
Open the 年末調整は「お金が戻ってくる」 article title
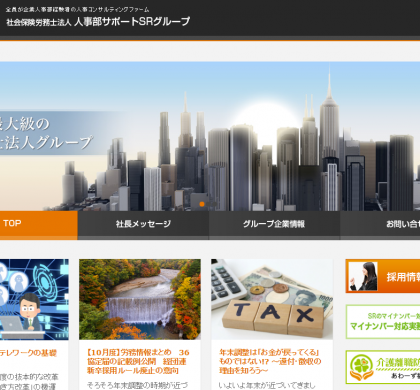(x=270, y=361)
